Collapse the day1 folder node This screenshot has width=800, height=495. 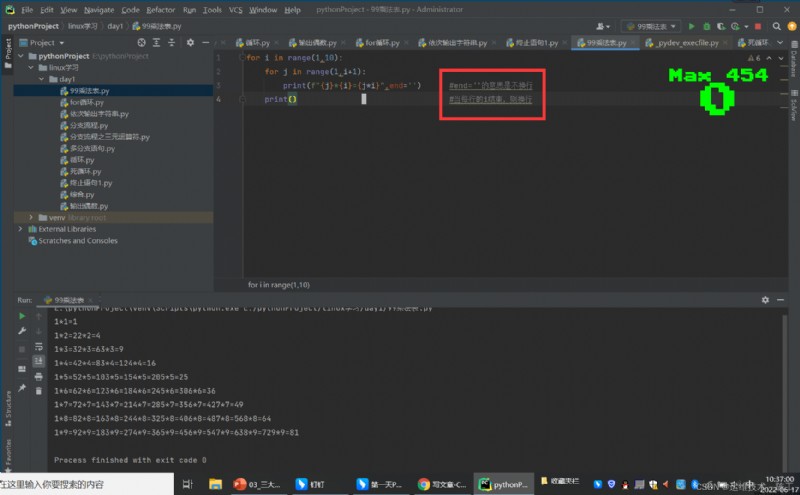[x=41, y=79]
